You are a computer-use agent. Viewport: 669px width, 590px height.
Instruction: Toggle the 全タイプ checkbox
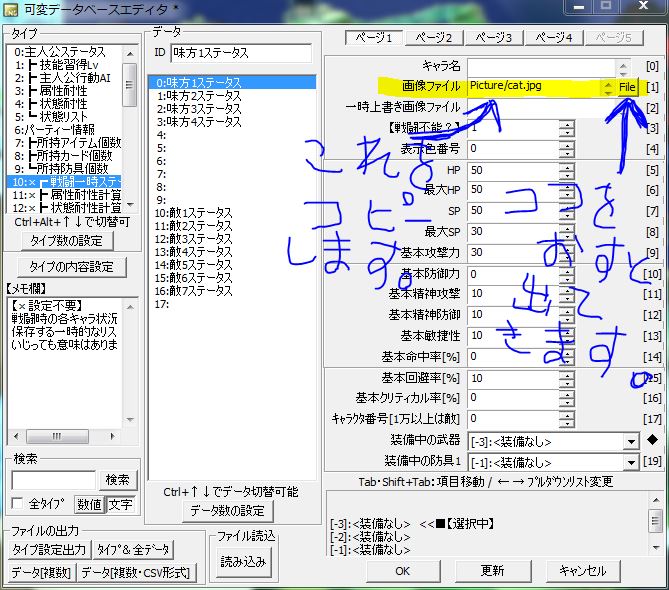coord(17,503)
